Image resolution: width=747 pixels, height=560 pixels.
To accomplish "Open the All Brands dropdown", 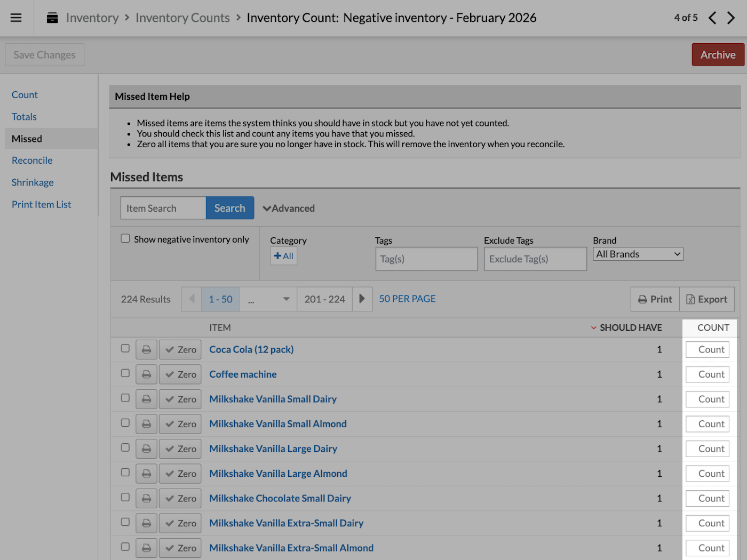I will 638,253.
